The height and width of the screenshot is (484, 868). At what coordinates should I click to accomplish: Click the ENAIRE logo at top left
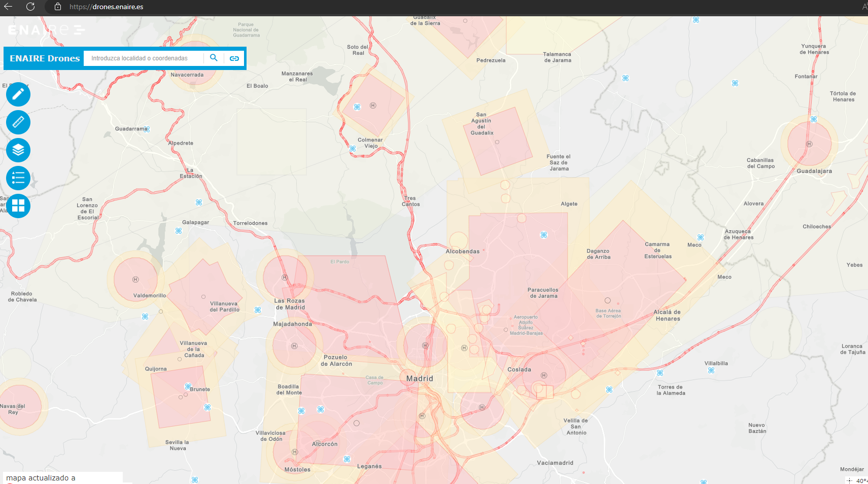pyautogui.click(x=46, y=30)
